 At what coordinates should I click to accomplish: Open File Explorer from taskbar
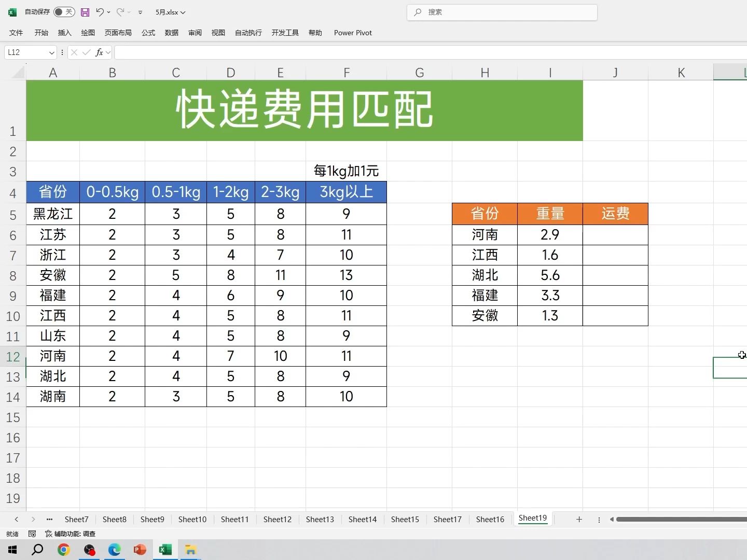[190, 550]
